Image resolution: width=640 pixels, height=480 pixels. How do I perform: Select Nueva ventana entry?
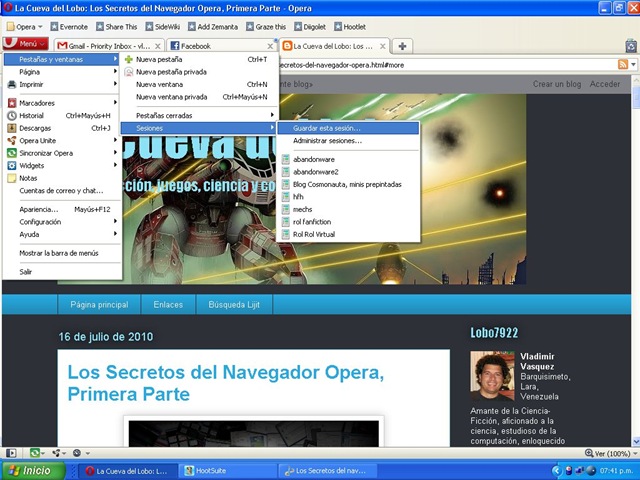coord(199,84)
